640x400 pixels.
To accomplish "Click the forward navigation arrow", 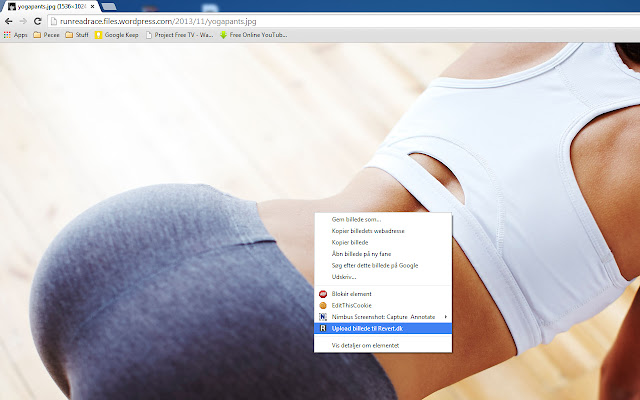I will 23,21.
